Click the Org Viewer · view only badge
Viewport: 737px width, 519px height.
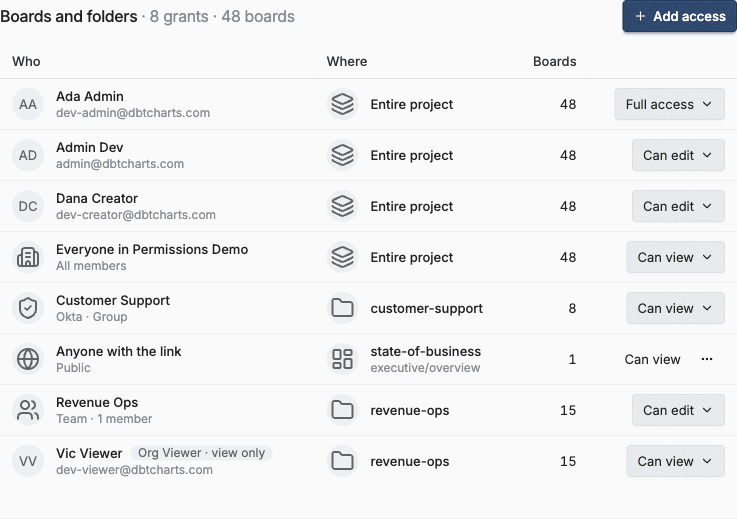201,453
